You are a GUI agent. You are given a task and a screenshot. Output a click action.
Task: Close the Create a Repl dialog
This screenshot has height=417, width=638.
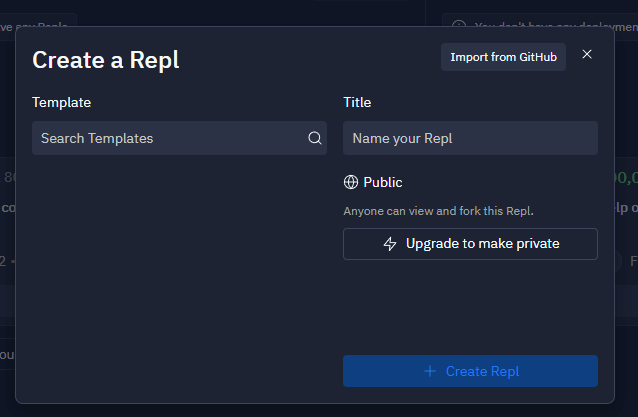pos(587,54)
